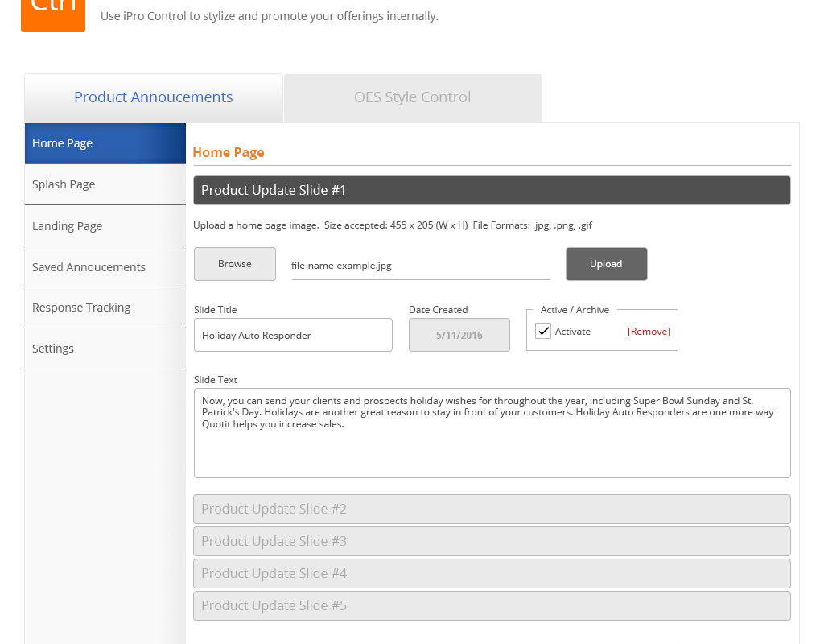The width and height of the screenshot is (824, 644).
Task: Open Saved Annoucements in sidebar
Action: 105,267
